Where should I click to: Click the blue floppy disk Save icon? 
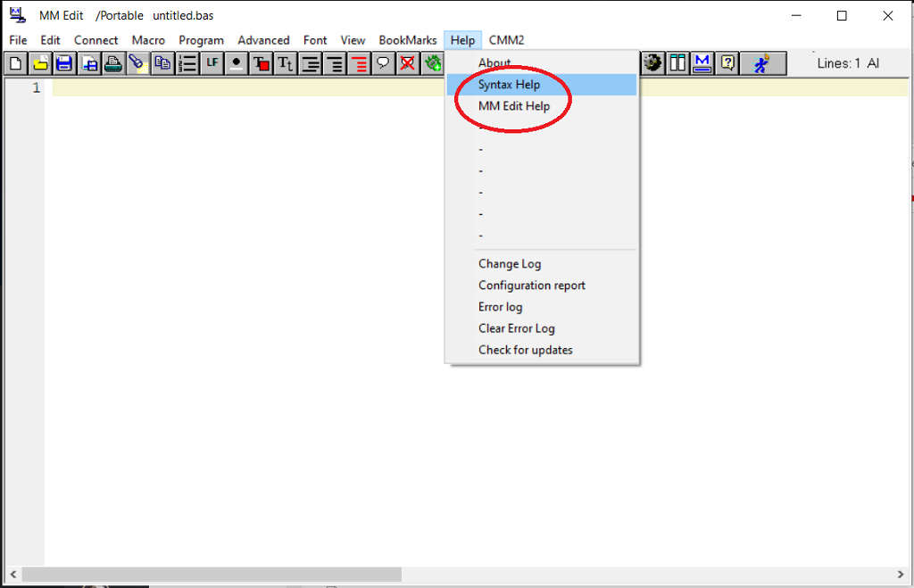click(x=64, y=63)
